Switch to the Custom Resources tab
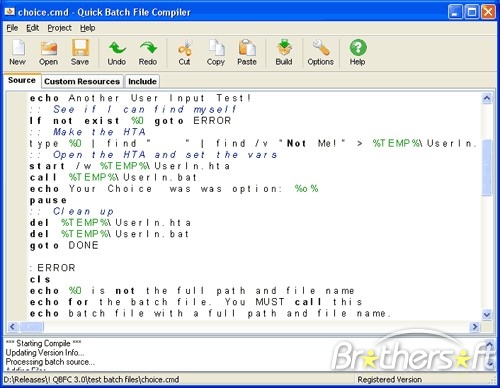 (82, 81)
